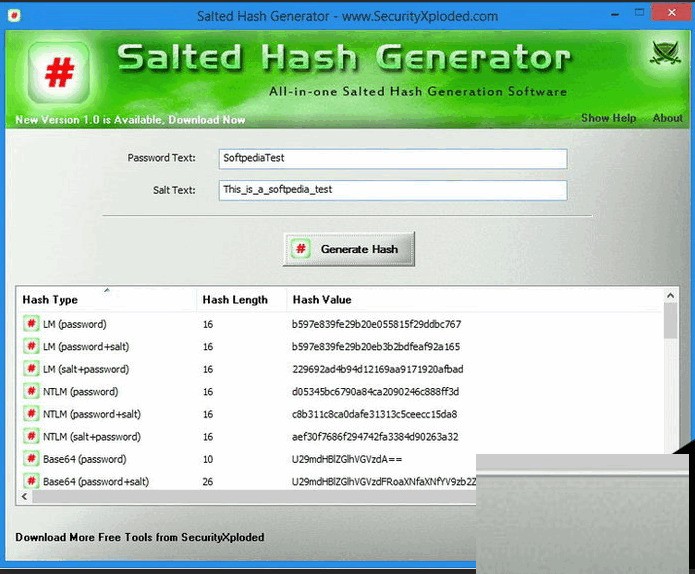Select the Base64 (password) row label
The width and height of the screenshot is (695, 574).
coord(85,459)
